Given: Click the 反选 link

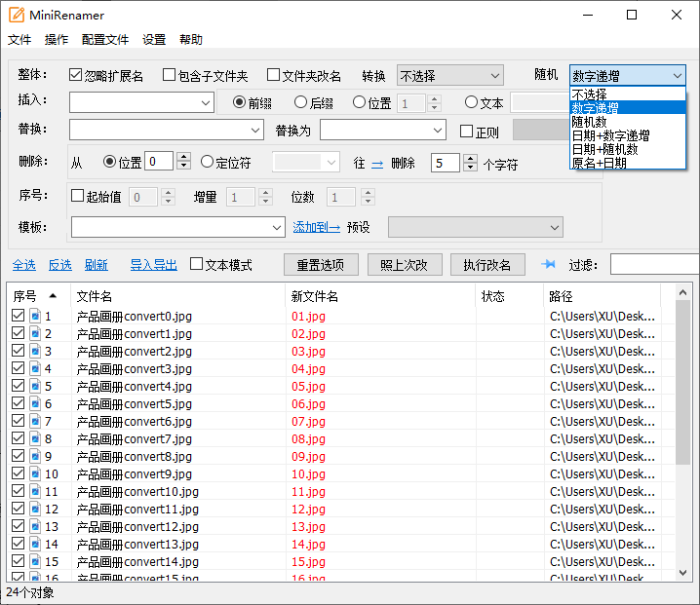Looking at the screenshot, I should click(60, 265).
